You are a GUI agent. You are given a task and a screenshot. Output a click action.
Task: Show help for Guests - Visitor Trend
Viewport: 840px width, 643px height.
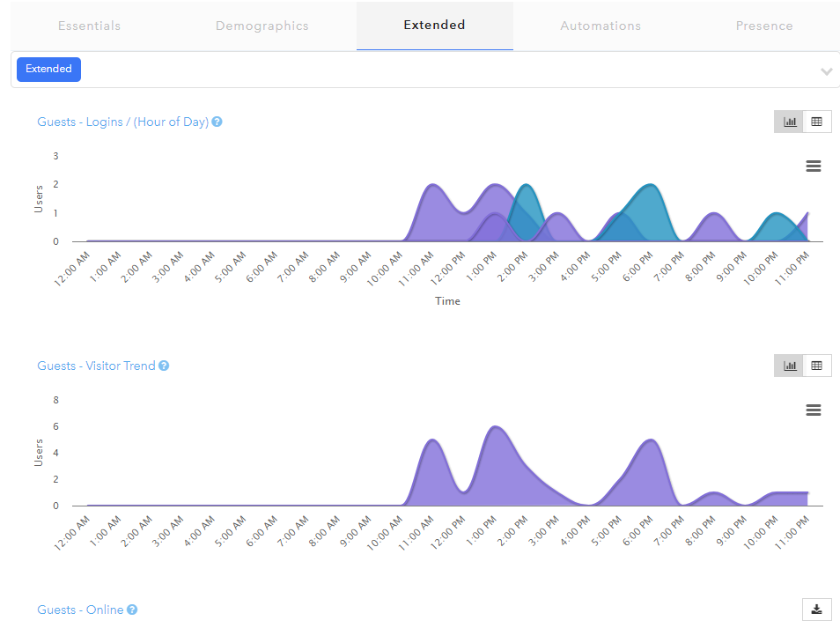(x=164, y=366)
